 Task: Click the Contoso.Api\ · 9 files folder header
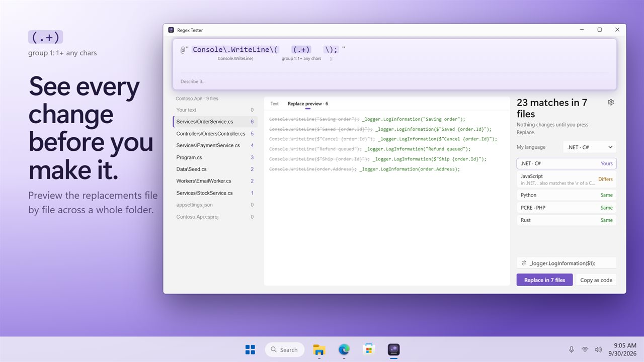coord(197,99)
